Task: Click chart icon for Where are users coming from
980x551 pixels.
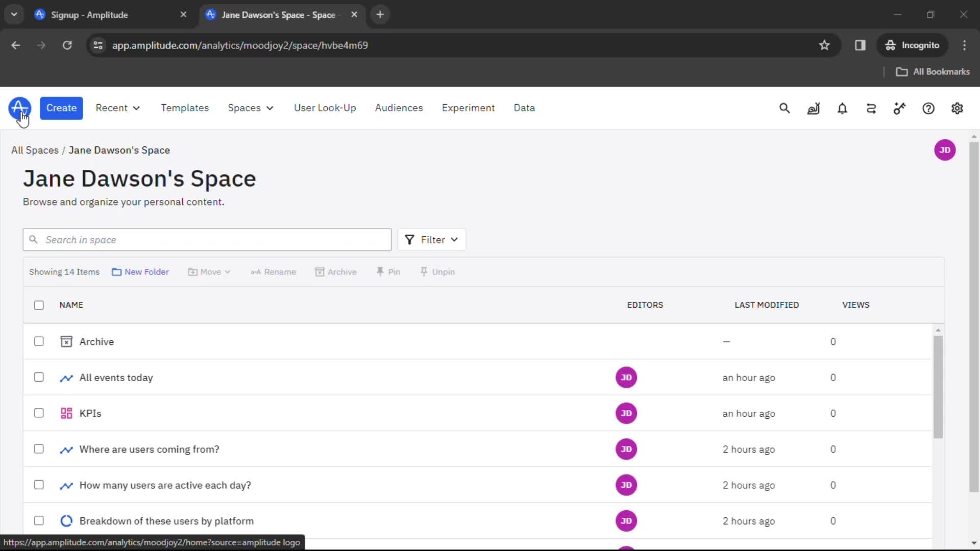Action: [x=66, y=449]
